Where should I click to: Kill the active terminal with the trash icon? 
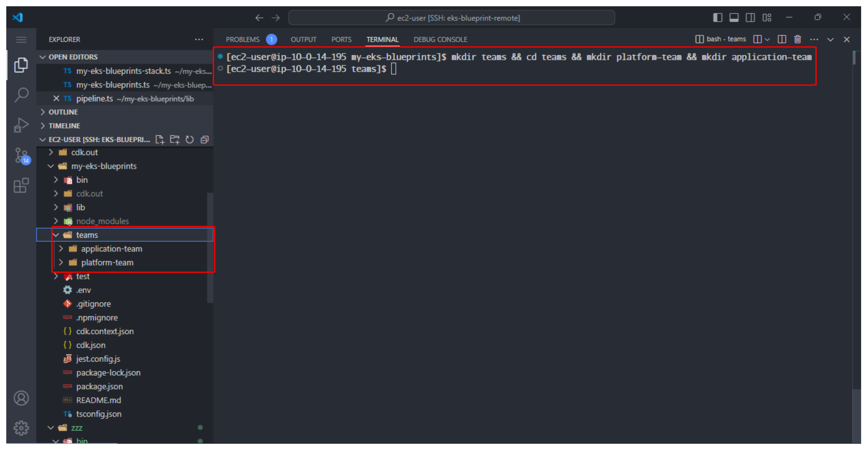798,39
